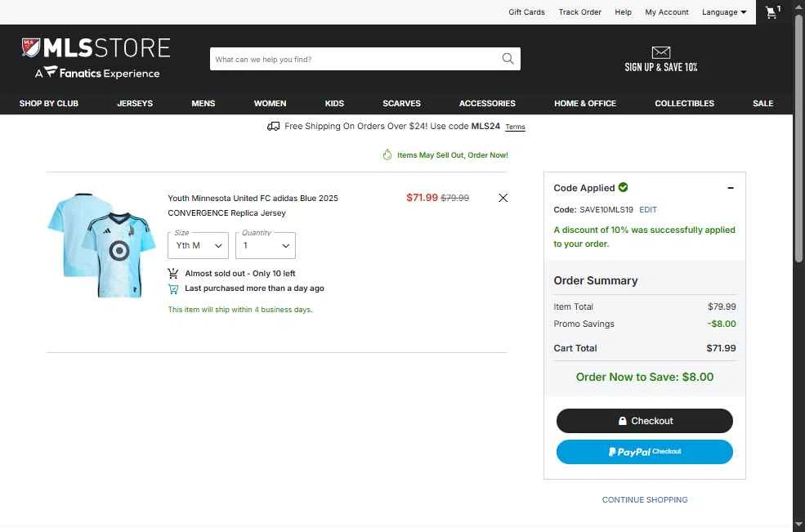Viewport: 805px width, 532px height.
Task: Open the Women menu
Action: point(270,103)
